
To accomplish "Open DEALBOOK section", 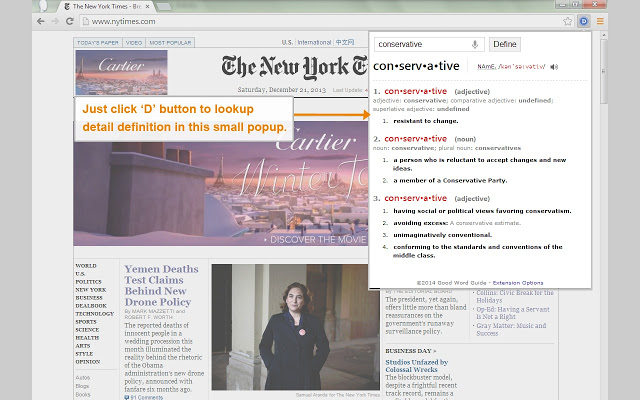I will [x=91, y=306].
